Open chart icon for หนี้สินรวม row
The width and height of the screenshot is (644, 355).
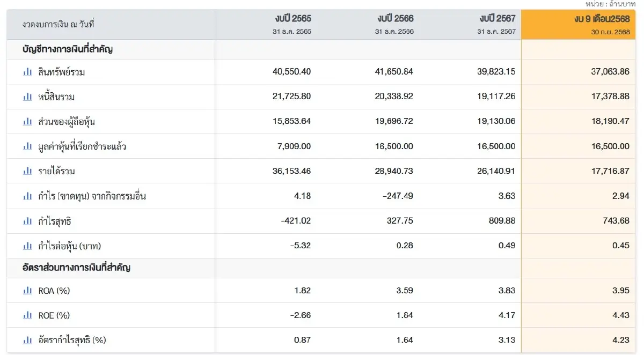pos(27,97)
